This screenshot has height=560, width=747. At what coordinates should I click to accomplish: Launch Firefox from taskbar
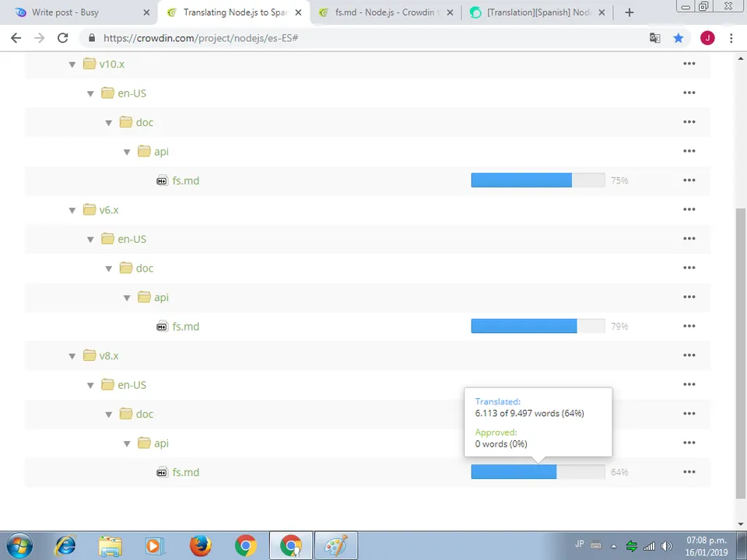click(x=201, y=546)
